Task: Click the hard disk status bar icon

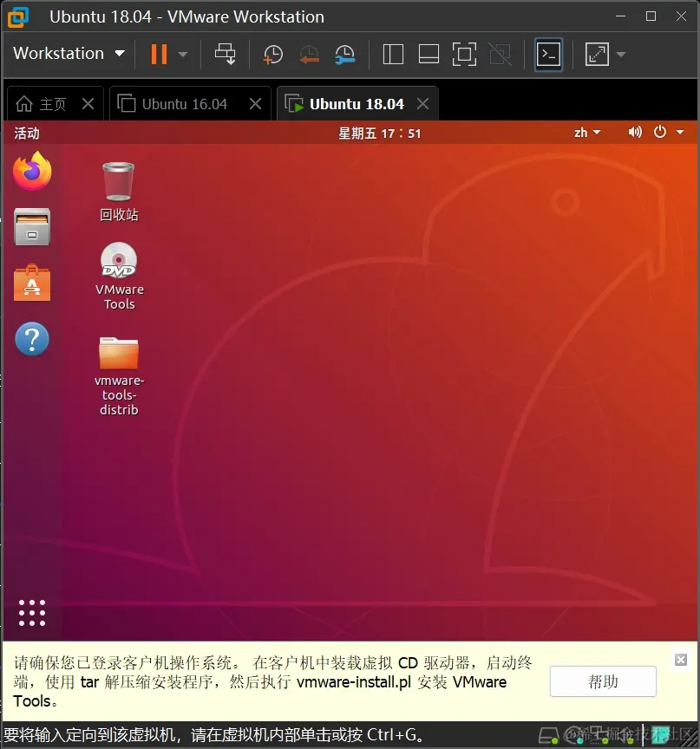Action: (x=548, y=735)
